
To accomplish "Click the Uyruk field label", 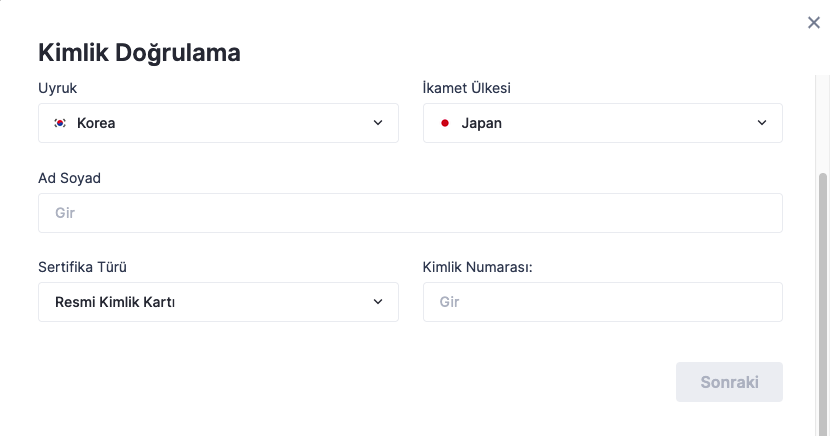I will (x=58, y=88).
